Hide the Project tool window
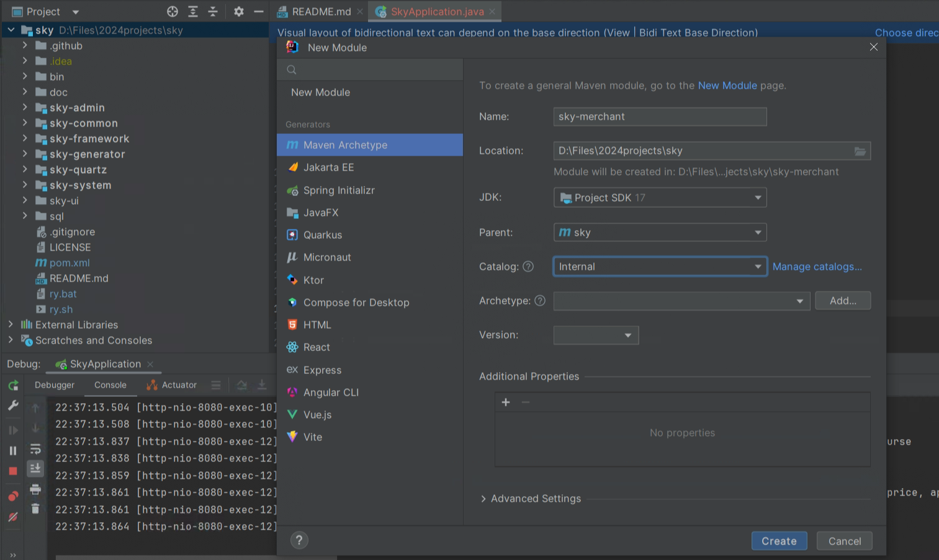The height and width of the screenshot is (560, 939). pos(259,11)
